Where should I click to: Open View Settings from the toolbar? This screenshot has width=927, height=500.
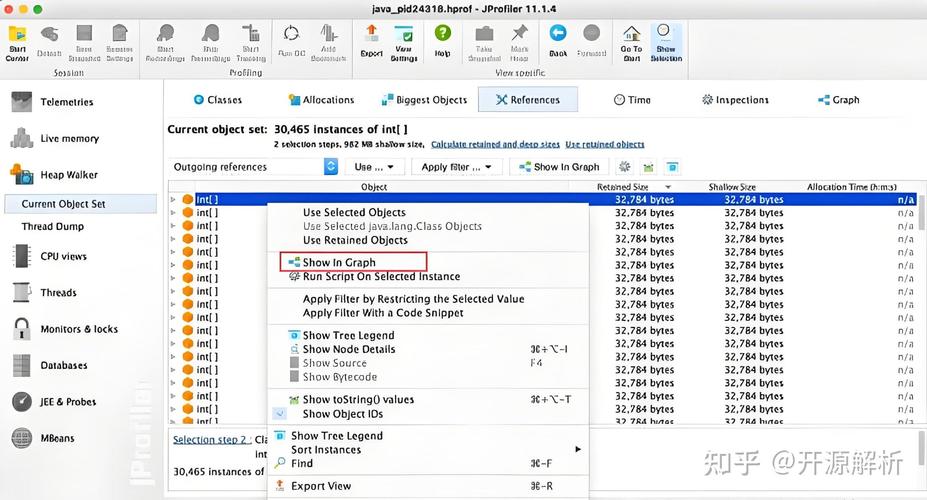click(404, 40)
